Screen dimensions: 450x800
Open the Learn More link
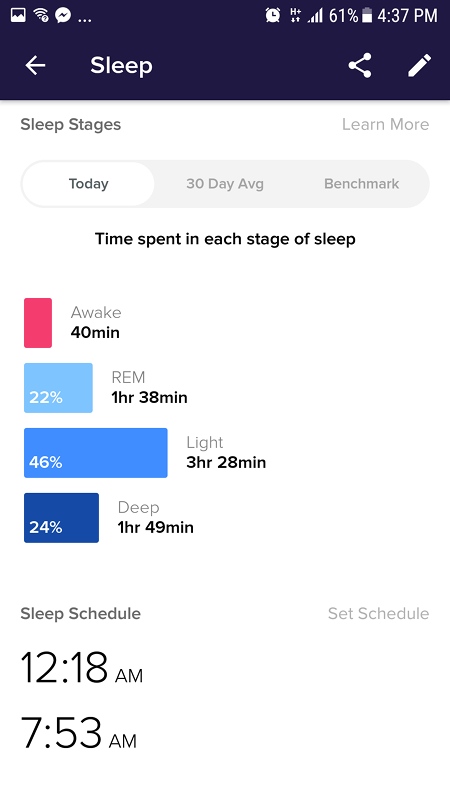tap(385, 124)
